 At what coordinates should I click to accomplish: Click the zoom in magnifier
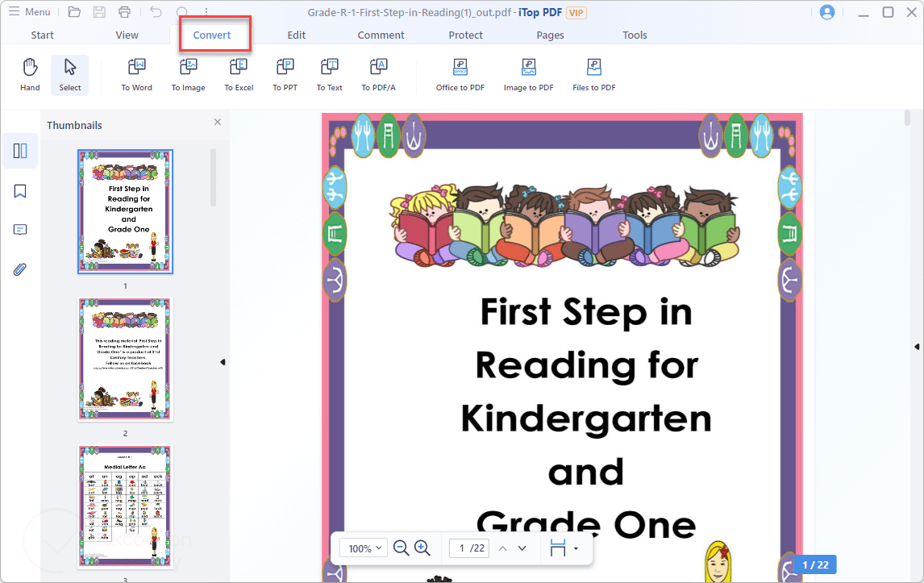pyautogui.click(x=422, y=548)
